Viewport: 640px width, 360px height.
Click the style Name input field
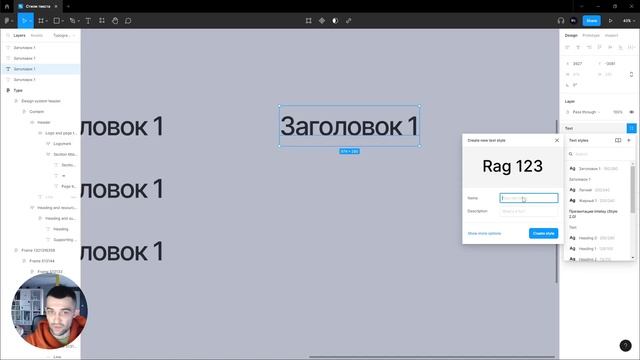pos(529,198)
